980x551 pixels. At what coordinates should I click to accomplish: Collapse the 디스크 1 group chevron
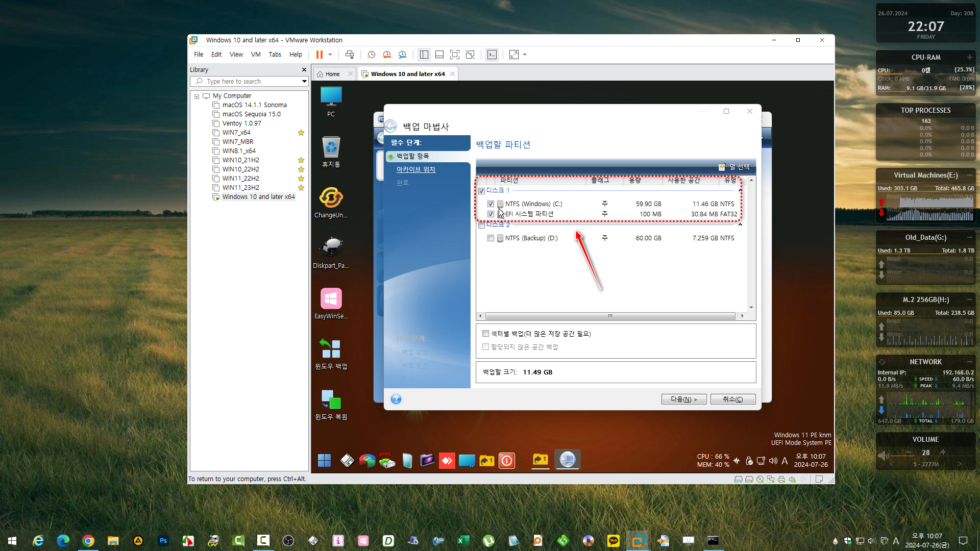click(x=740, y=191)
